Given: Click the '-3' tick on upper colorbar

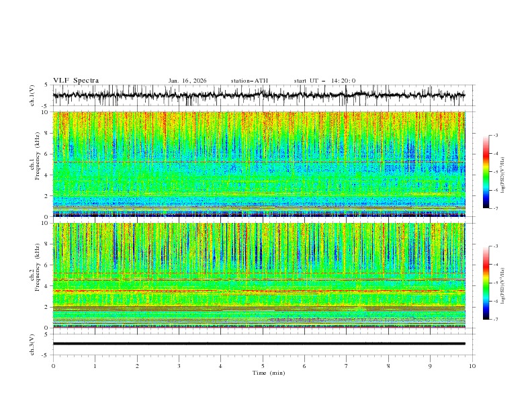Looking at the screenshot, I should (495, 135).
